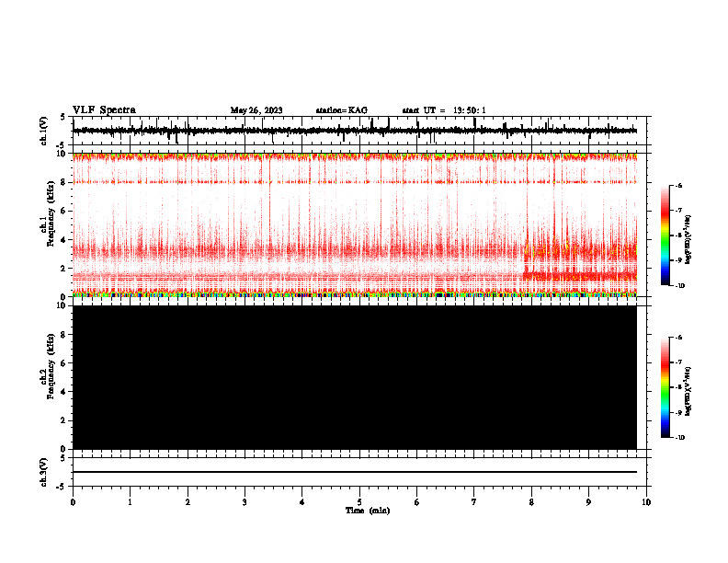Click the ch.1 spectrogram color scale bar

point(665,236)
